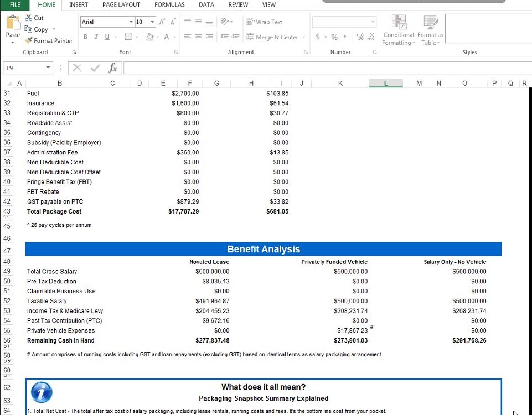Open Merge & Center dropdown arrow
Image resolution: width=532 pixels, height=415 pixels.
pyautogui.click(x=304, y=37)
